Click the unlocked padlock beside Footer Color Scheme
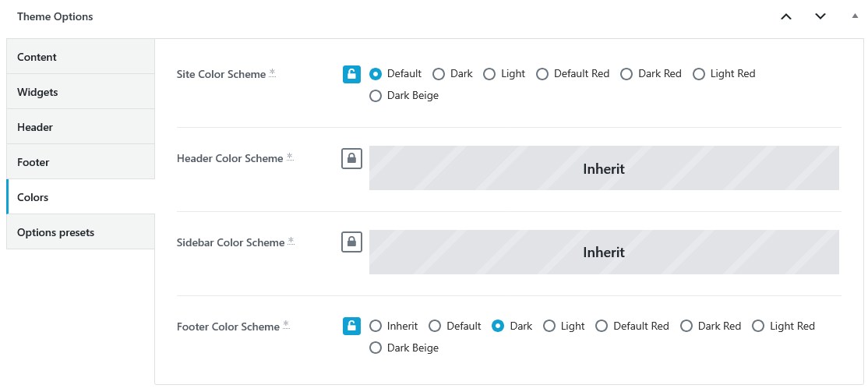This screenshot has height=392, width=868. 351,326
